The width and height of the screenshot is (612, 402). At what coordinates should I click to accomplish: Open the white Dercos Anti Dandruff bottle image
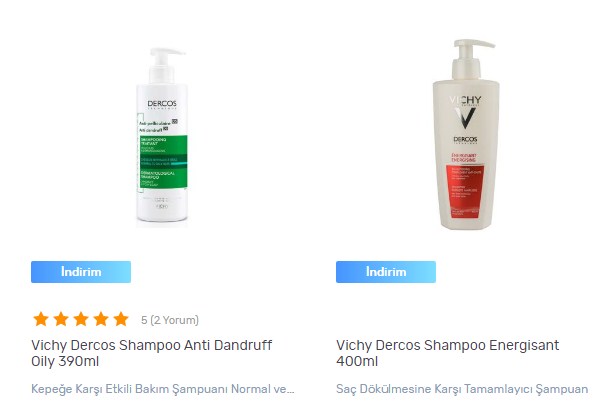click(162, 137)
